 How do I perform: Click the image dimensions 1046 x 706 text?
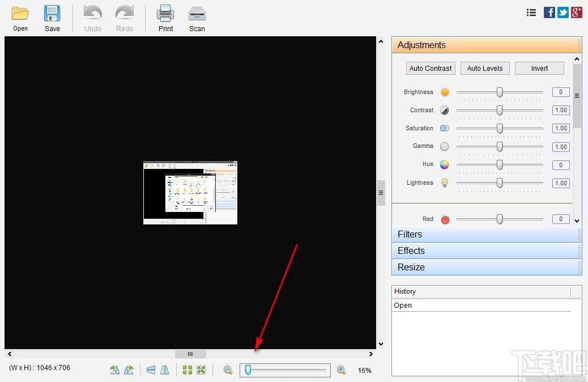pyautogui.click(x=53, y=368)
